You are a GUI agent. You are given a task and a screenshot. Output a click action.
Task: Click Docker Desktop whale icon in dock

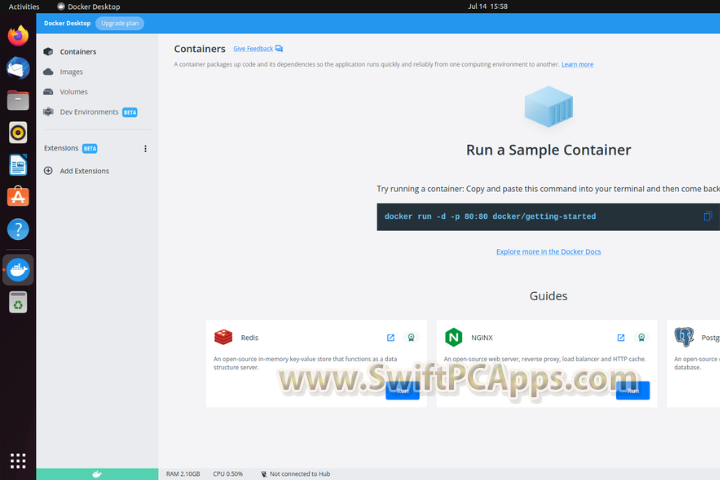click(18, 270)
